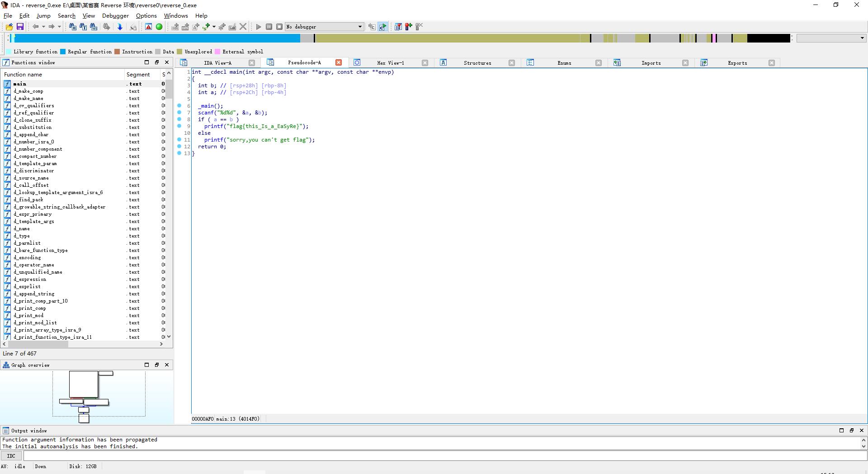Viewport: 868px width, 474px height.
Task: Click the Library function legend color swatch
Action: pos(9,52)
